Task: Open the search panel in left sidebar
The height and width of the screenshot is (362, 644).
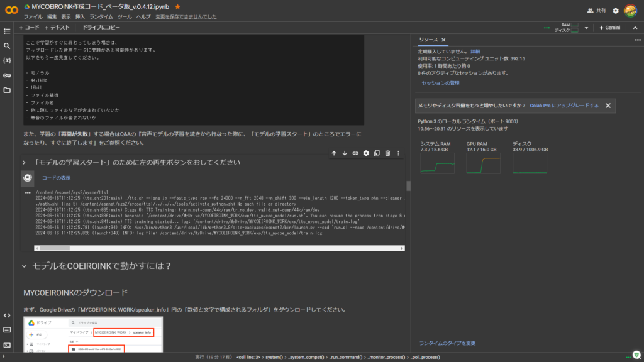Action: 7,46
